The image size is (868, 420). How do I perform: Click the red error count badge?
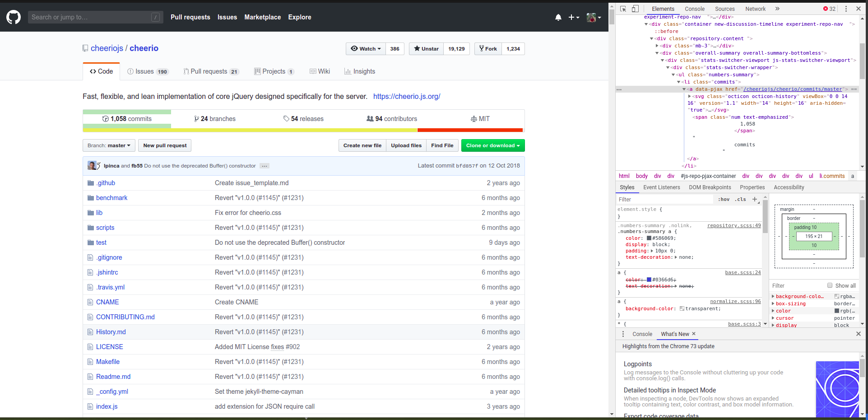(x=829, y=9)
